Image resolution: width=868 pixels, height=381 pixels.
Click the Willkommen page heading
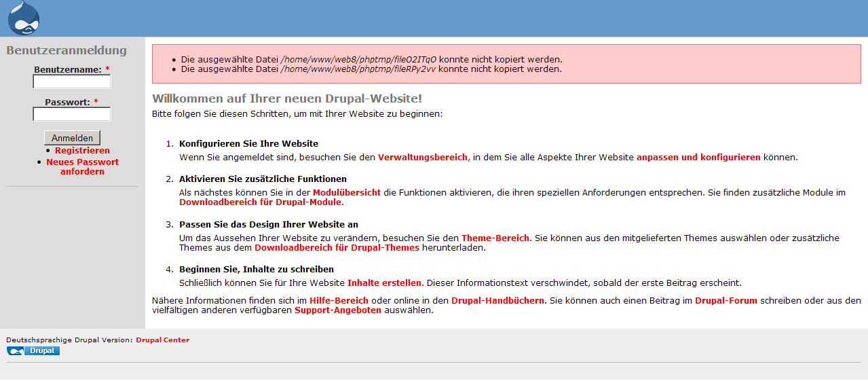[x=287, y=99]
